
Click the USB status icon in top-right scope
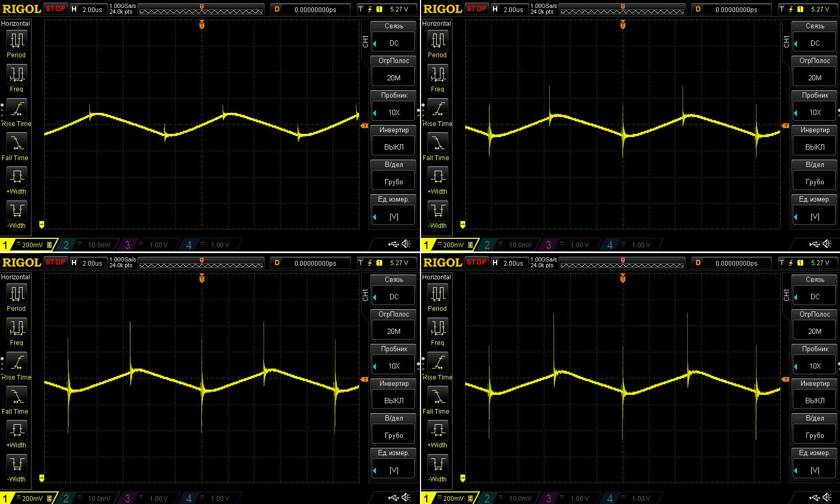[814, 244]
